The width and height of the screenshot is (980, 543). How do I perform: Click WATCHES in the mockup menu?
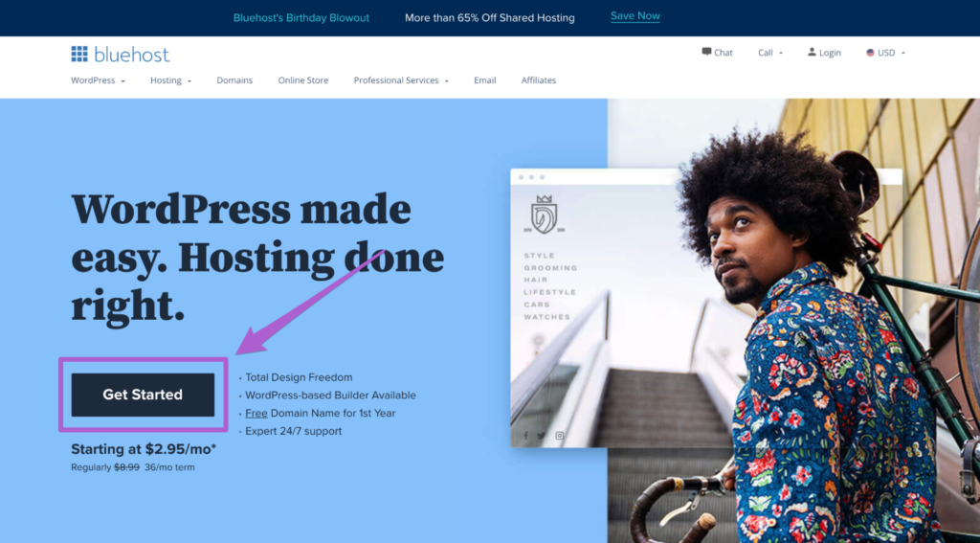coord(546,317)
